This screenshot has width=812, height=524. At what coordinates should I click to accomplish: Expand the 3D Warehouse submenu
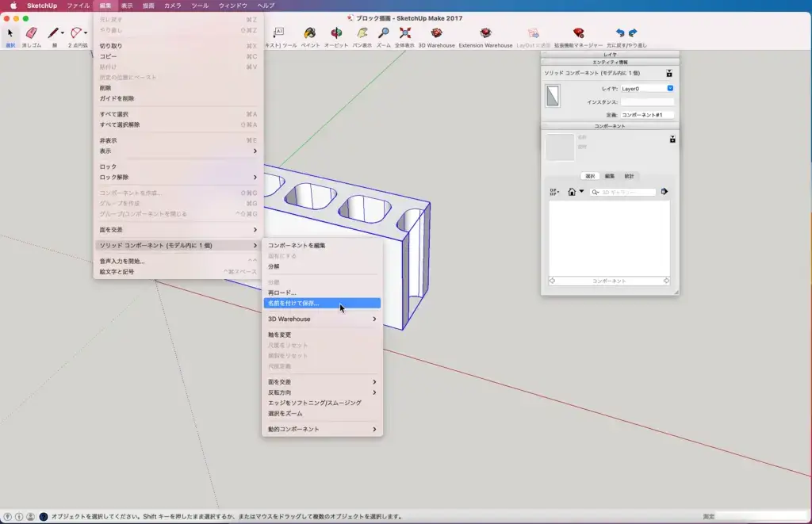pyautogui.click(x=322, y=319)
